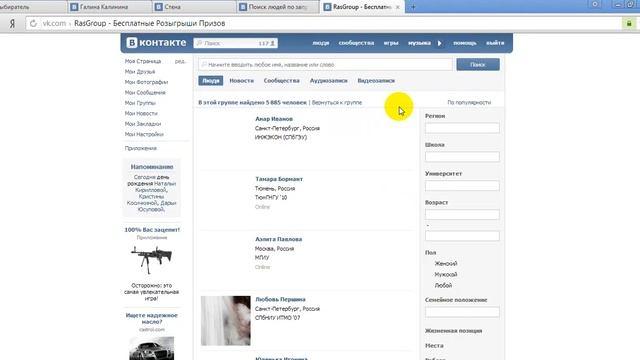Open Мои Друзья in sidebar
Image resolution: width=640 pixels, height=360 pixels.
140,71
